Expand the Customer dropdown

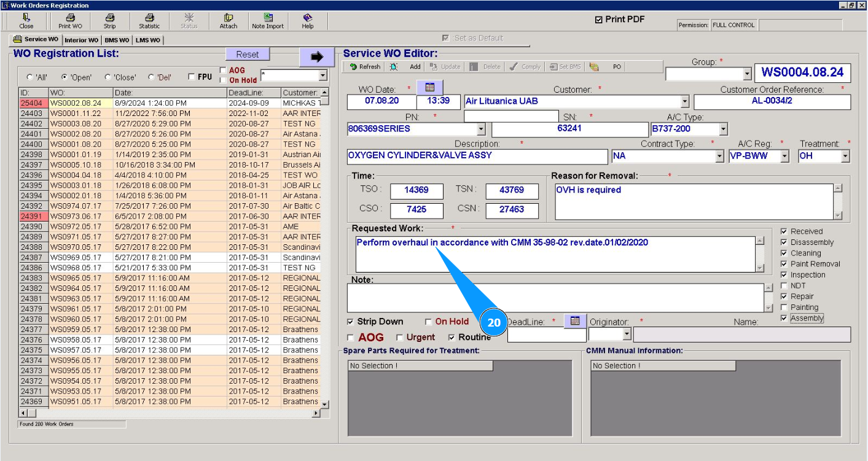point(685,102)
